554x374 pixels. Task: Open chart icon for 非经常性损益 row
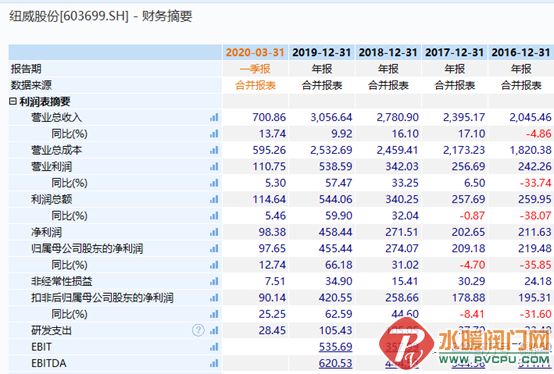coord(214,281)
